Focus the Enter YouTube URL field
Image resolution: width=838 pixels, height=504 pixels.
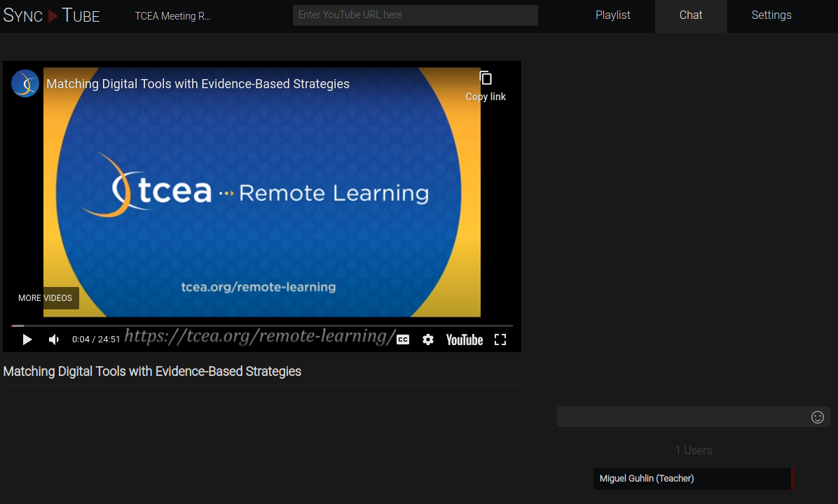(415, 15)
